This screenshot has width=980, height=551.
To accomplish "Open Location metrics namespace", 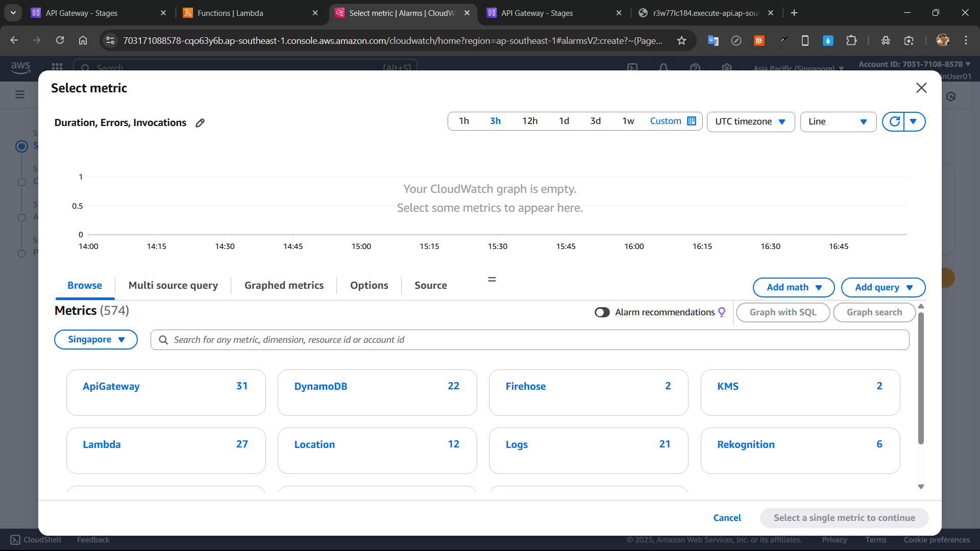I will click(x=377, y=450).
